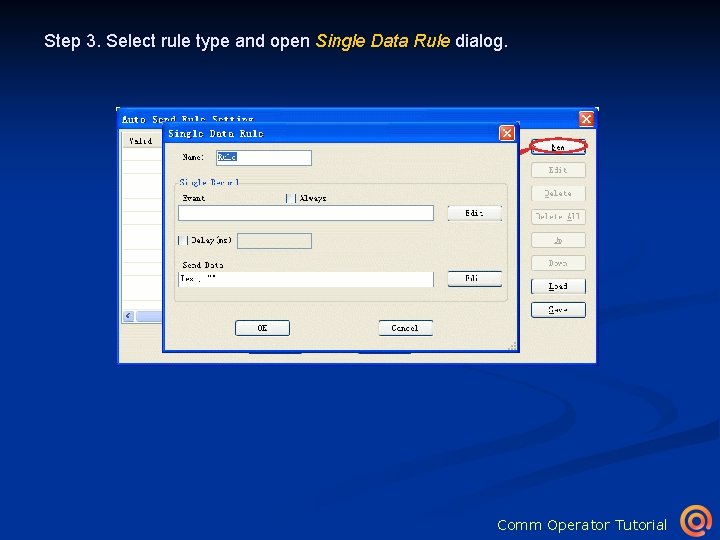Click the Comm Operator logo icon
This screenshot has width=720, height=540.
(696, 521)
